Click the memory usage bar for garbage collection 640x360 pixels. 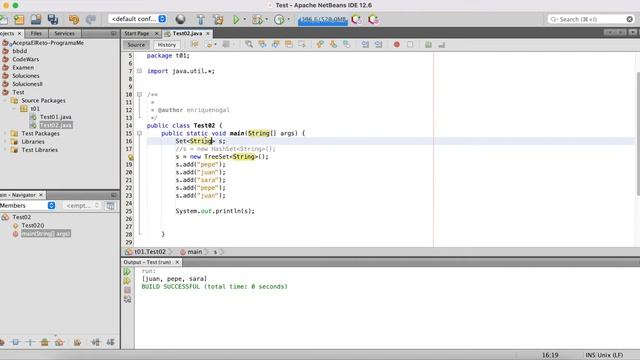(323, 20)
